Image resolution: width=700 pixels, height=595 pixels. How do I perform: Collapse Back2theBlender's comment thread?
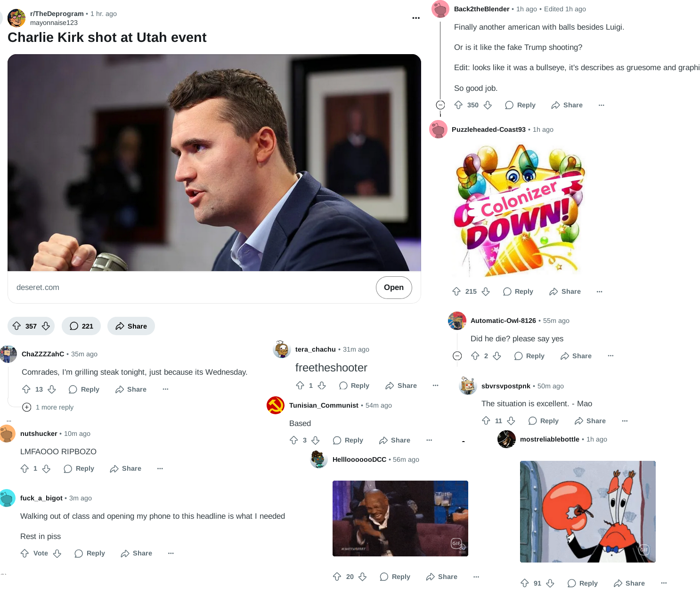[x=440, y=105]
